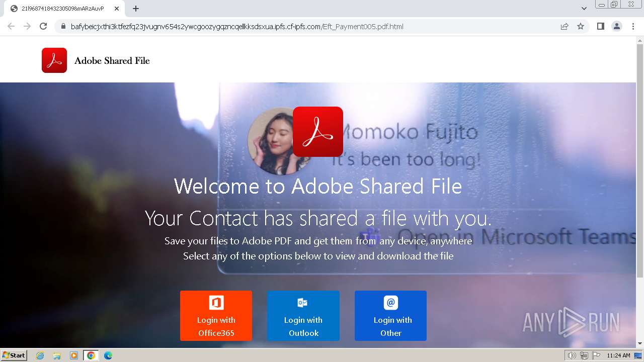This screenshot has width=644, height=362.
Task: Bookmark this page with star icon
Action: [581, 26]
